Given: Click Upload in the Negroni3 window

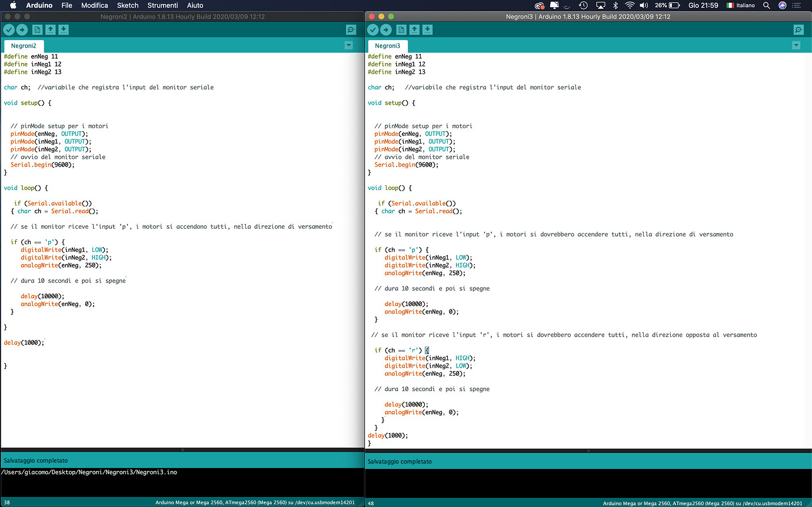Looking at the screenshot, I should tap(385, 29).
